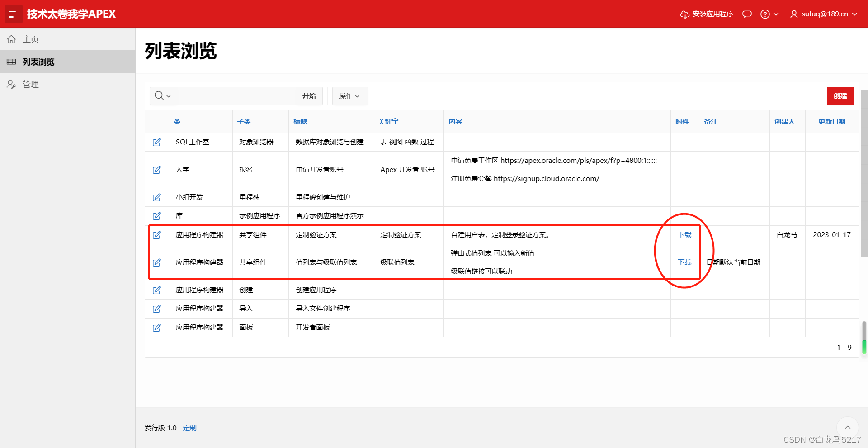868x448 pixels.
Task: Edit the 值列表与级联值列表 row
Action: point(157,262)
